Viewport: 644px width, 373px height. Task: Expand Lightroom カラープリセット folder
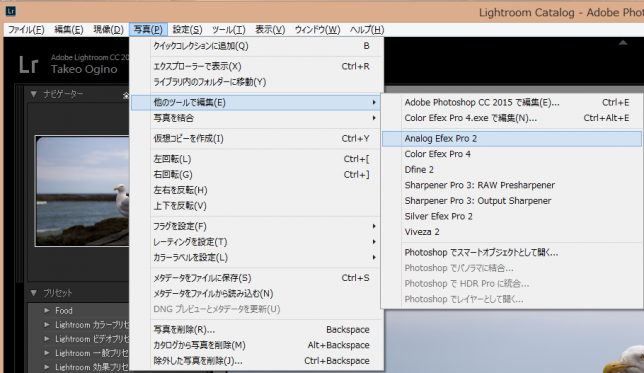coord(47,325)
